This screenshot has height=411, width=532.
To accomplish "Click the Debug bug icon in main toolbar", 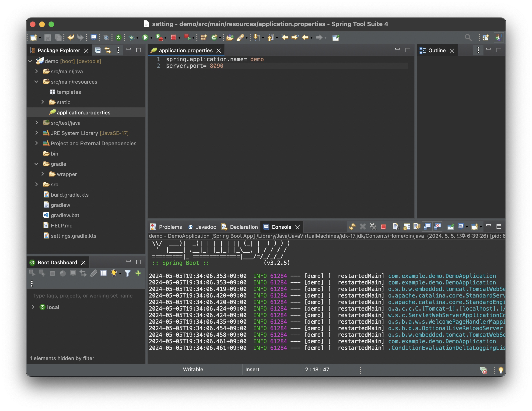I will coord(132,38).
